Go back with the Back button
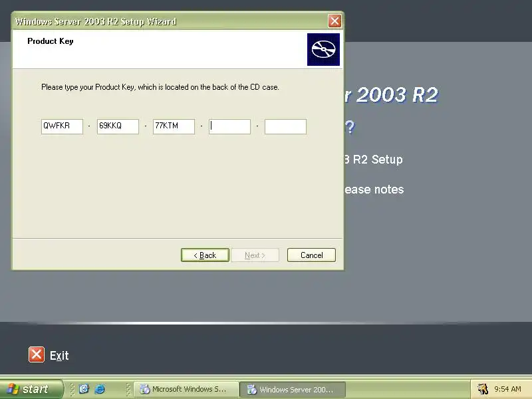The width and height of the screenshot is (532, 399). tap(205, 255)
